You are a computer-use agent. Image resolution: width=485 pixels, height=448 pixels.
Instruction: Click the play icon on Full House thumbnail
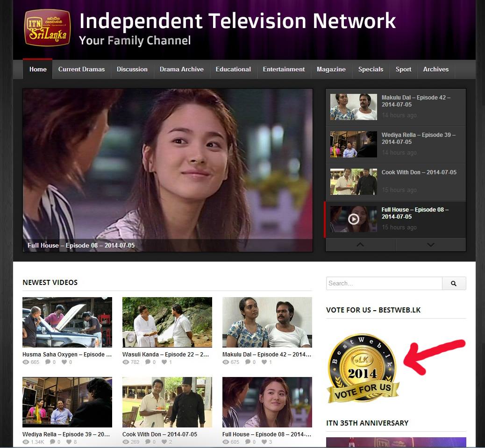click(354, 219)
